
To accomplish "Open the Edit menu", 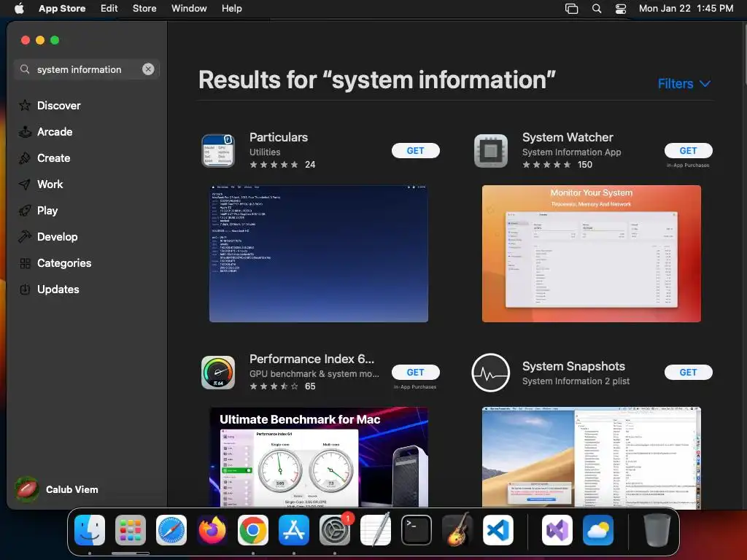I will pos(109,8).
